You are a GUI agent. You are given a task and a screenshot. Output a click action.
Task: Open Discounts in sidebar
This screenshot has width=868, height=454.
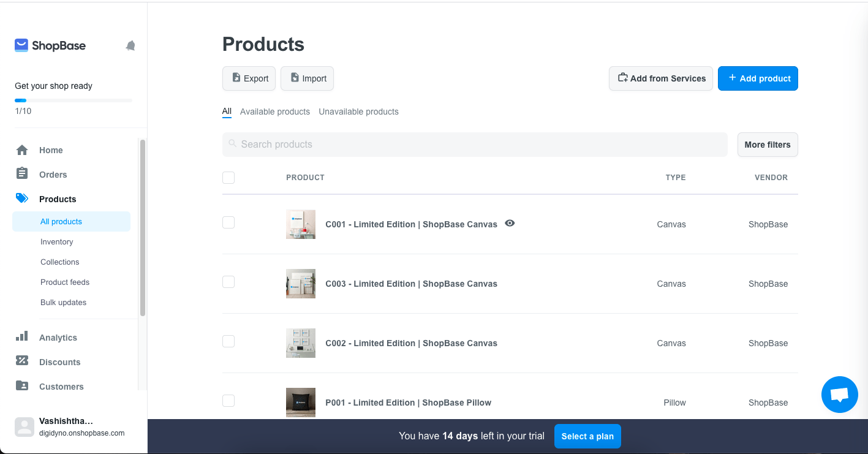(x=60, y=362)
